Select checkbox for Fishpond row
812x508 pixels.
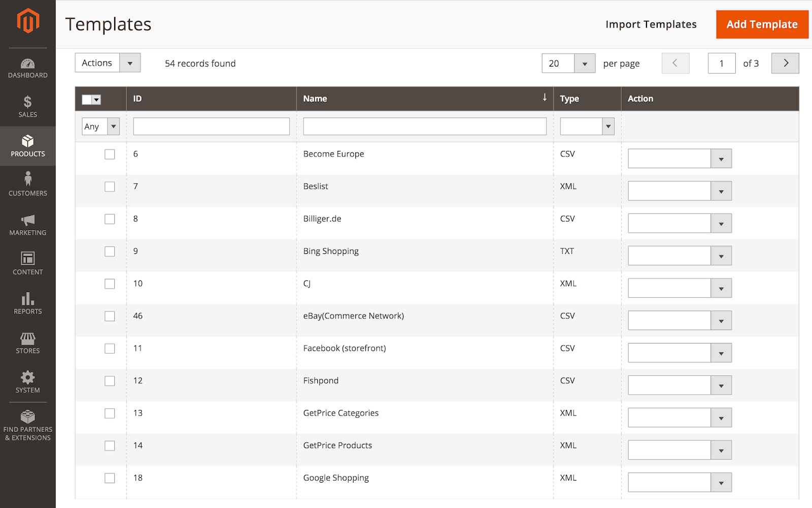click(110, 381)
